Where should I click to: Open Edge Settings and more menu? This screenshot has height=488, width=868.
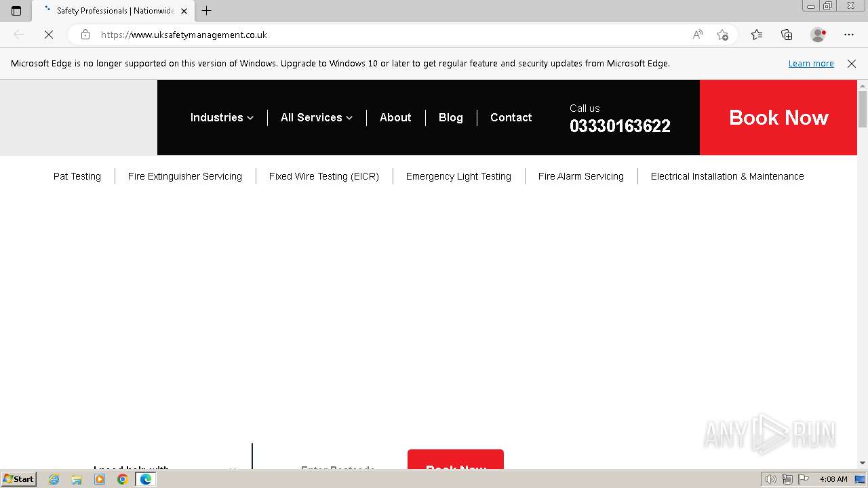tap(849, 35)
